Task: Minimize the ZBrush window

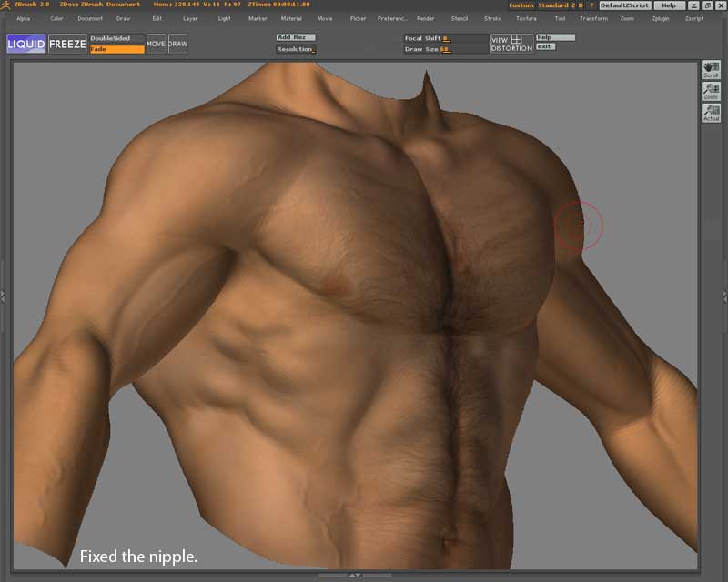Action: click(x=693, y=5)
